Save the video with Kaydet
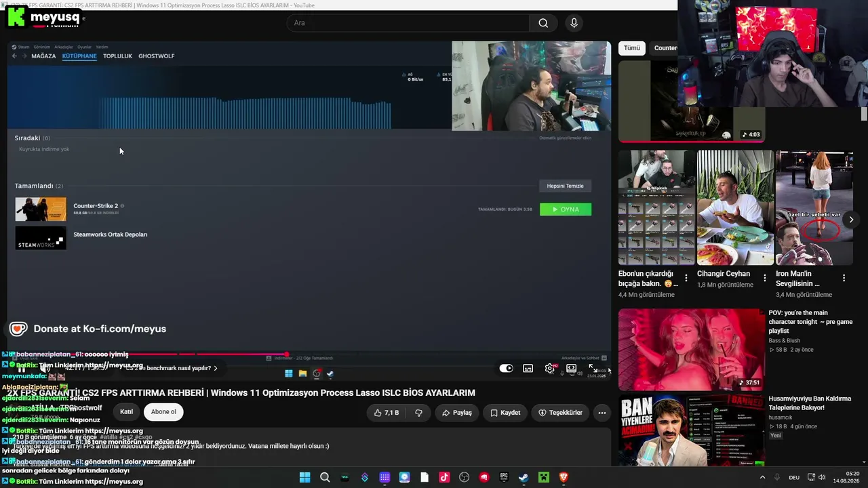868x488 pixels. (505, 413)
